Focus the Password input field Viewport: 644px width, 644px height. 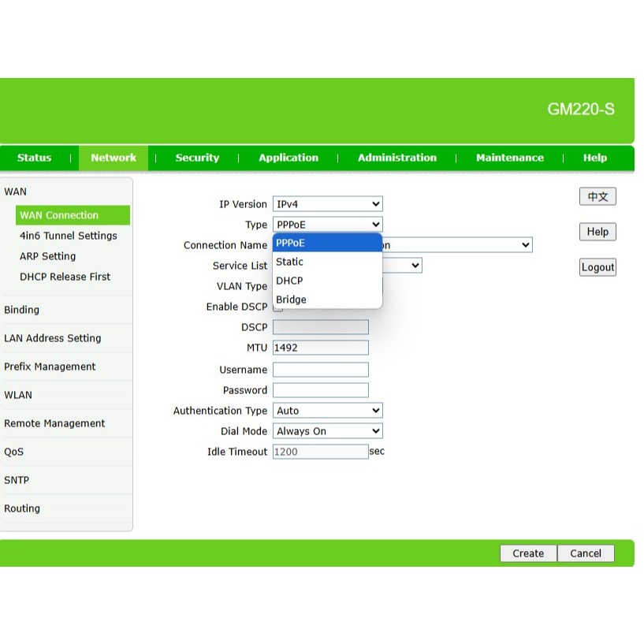click(320, 390)
